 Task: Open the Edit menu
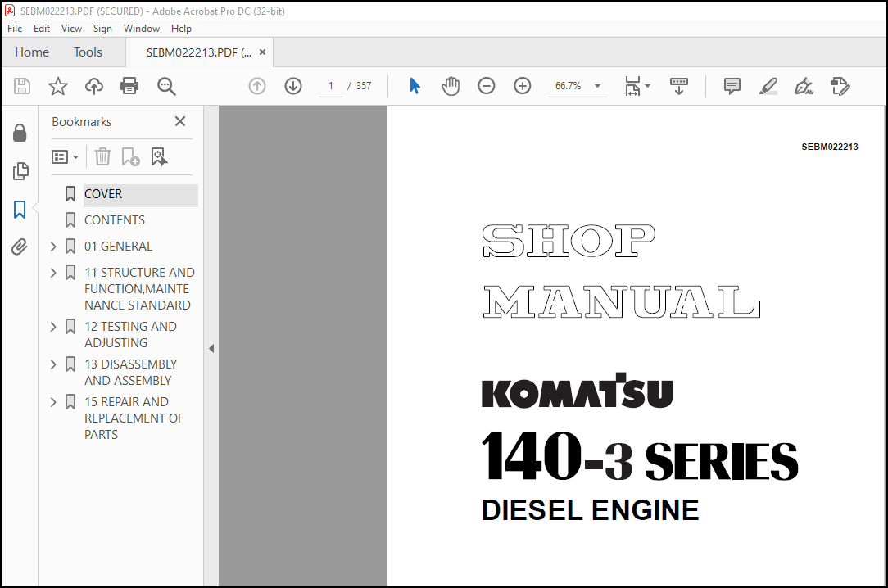click(x=41, y=29)
